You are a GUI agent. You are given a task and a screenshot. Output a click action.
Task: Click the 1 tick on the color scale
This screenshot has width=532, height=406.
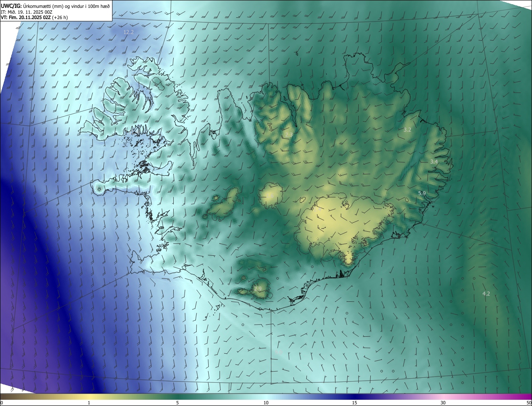pos(89,403)
